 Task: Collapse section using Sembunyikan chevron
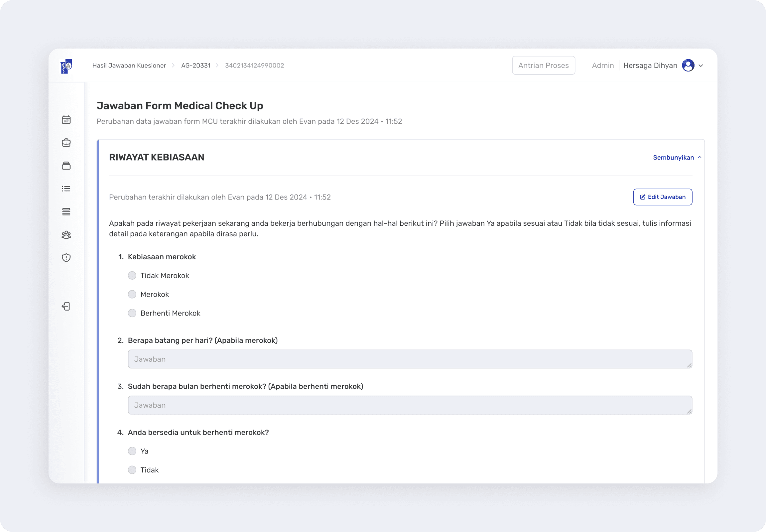699,157
